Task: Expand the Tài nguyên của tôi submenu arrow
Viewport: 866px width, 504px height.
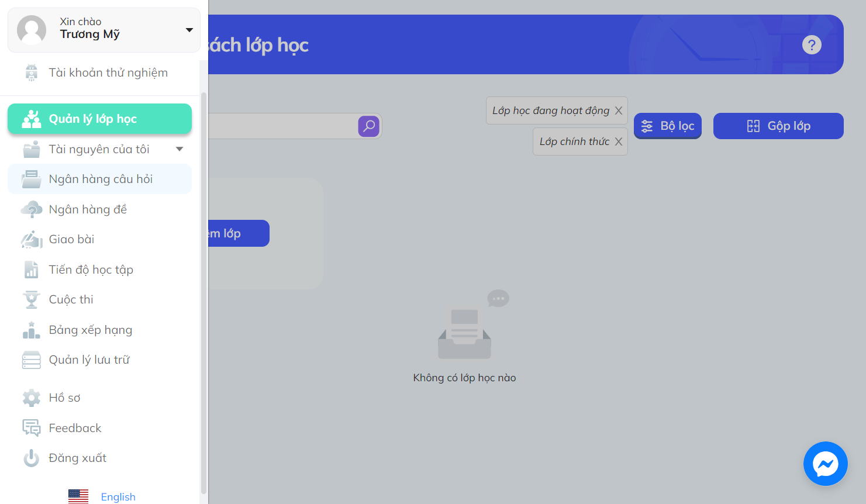Action: tap(180, 149)
